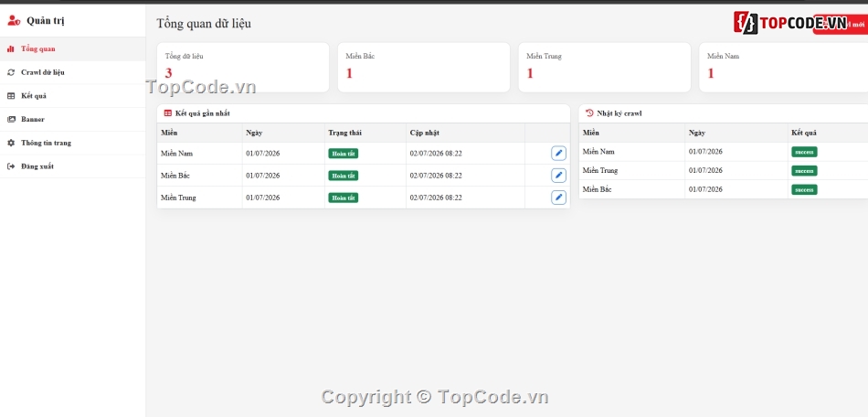Click the Hoàn tất badge in Miền Bắc row
Viewport: 868px width, 417px height.
pyautogui.click(x=344, y=176)
